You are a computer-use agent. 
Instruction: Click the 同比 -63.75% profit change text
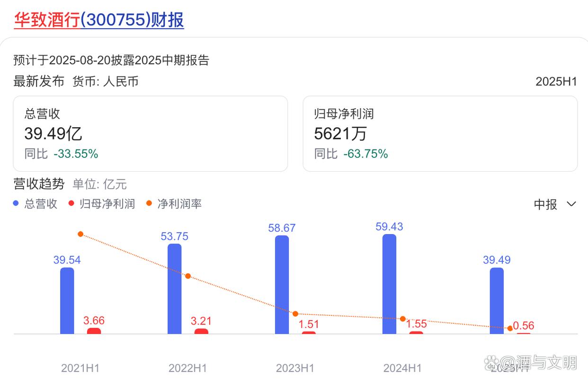351,154
